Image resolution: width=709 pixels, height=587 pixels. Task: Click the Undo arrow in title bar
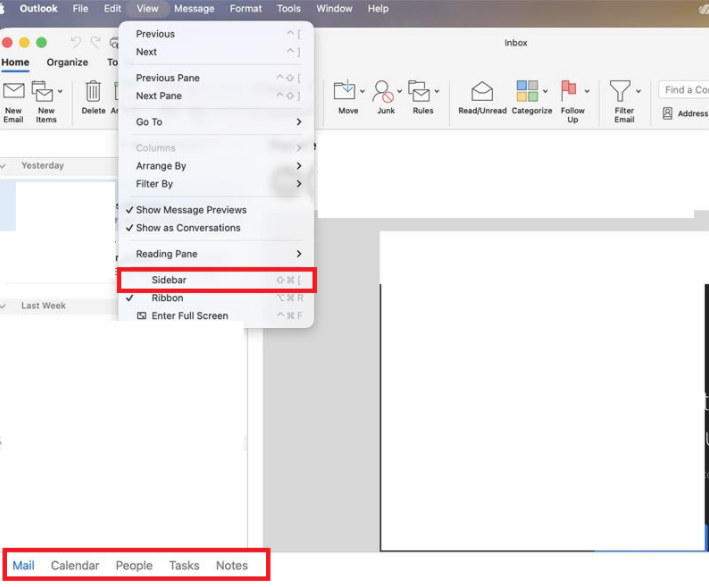click(x=76, y=43)
